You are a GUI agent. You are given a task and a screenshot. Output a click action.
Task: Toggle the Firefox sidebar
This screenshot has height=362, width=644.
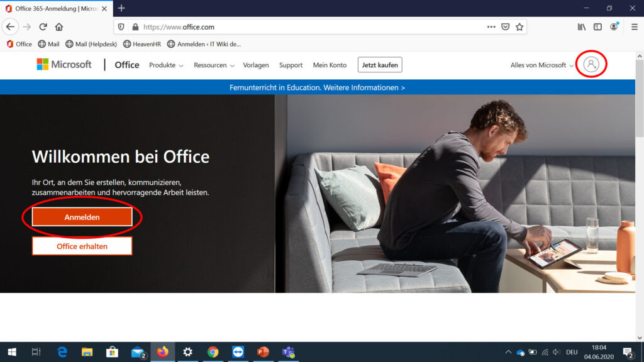(x=597, y=27)
